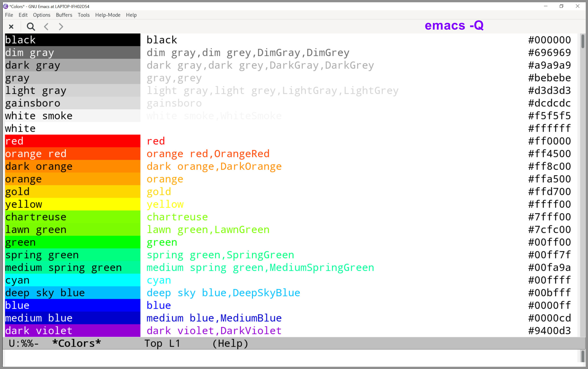Open the Help menu
The width and height of the screenshot is (588, 369).
(x=131, y=15)
